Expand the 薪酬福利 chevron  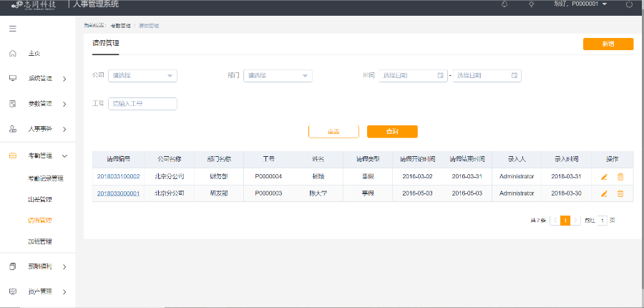click(x=64, y=267)
